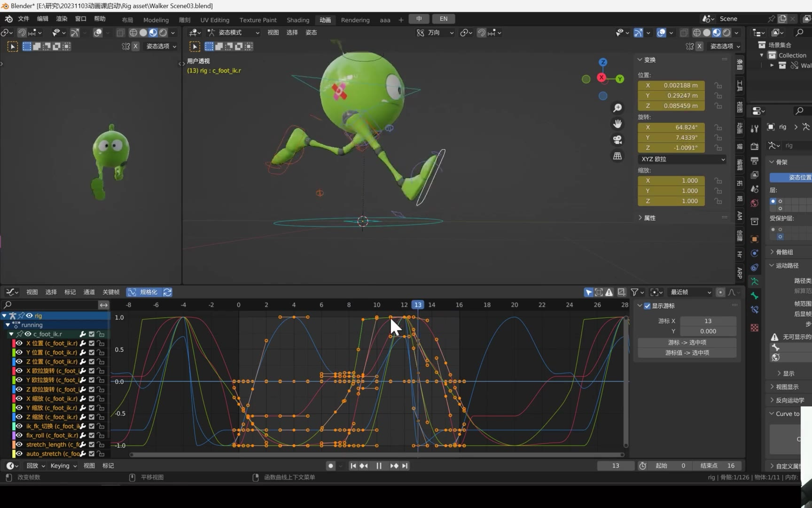The width and height of the screenshot is (812, 508).
Task: Click the warning triangle icon in graph header
Action: [x=609, y=292]
